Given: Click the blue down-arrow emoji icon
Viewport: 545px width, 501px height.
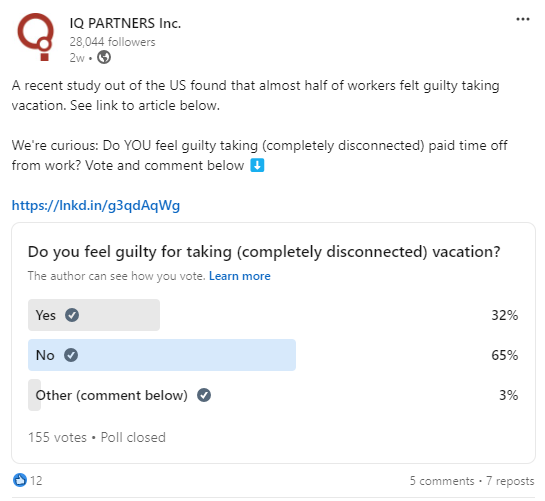Looking at the screenshot, I should pyautogui.click(x=257, y=165).
